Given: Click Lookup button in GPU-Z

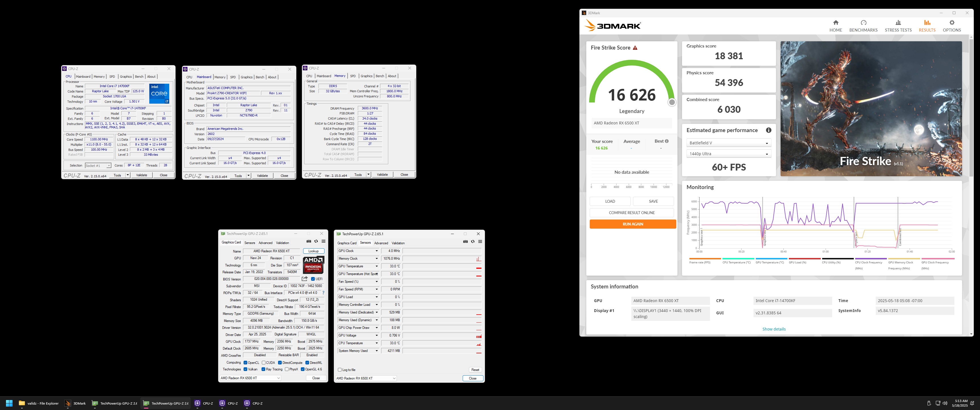Looking at the screenshot, I should point(313,251).
